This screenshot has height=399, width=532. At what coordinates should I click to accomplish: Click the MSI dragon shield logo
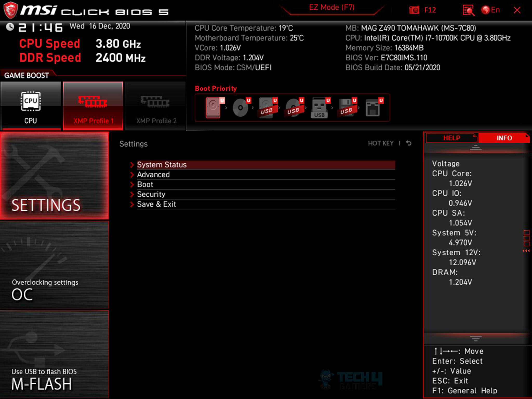click(11, 10)
